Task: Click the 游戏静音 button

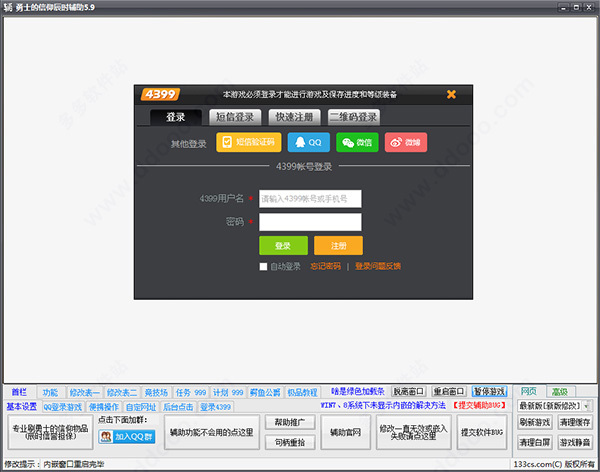Action: pyautogui.click(x=575, y=443)
